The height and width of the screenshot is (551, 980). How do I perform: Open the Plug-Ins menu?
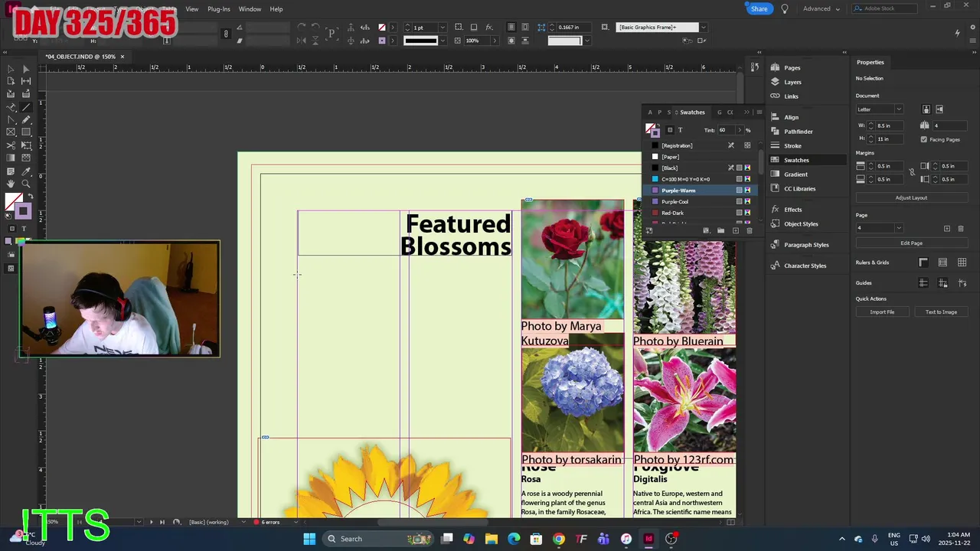click(219, 9)
